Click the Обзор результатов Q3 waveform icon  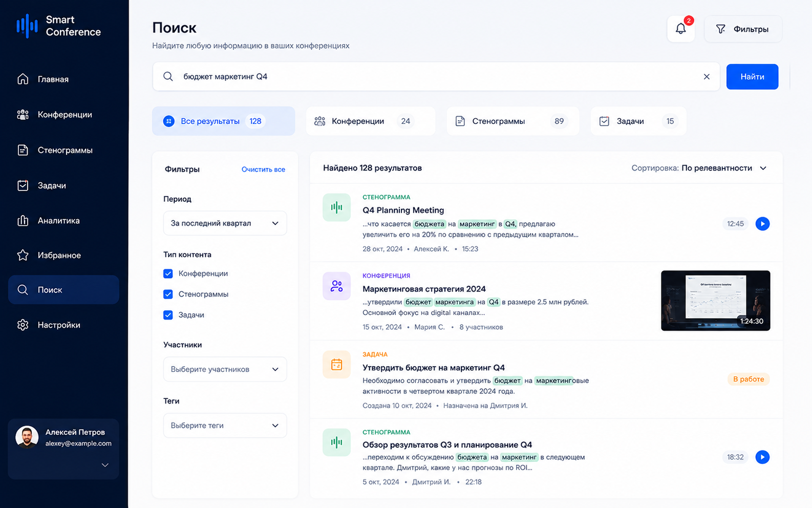tap(336, 442)
